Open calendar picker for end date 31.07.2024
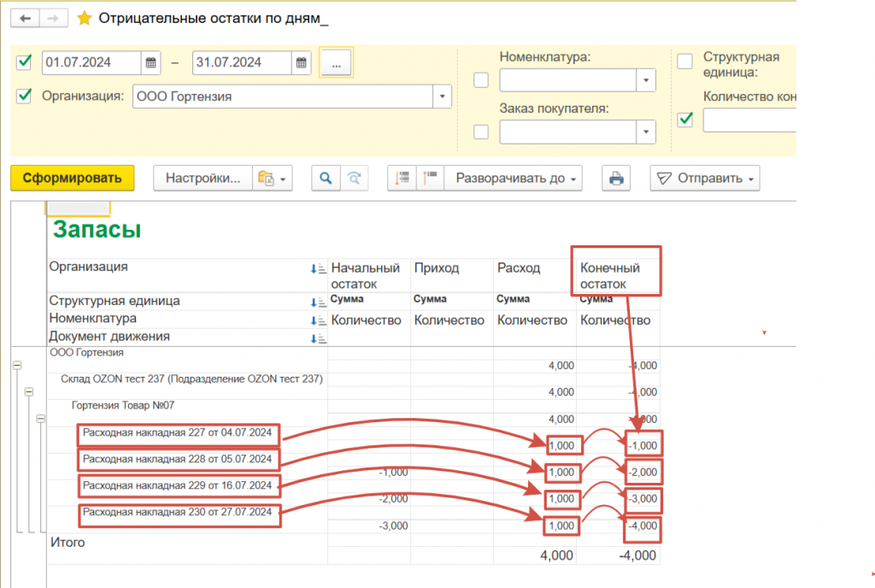This screenshot has height=588, width=875. point(300,62)
